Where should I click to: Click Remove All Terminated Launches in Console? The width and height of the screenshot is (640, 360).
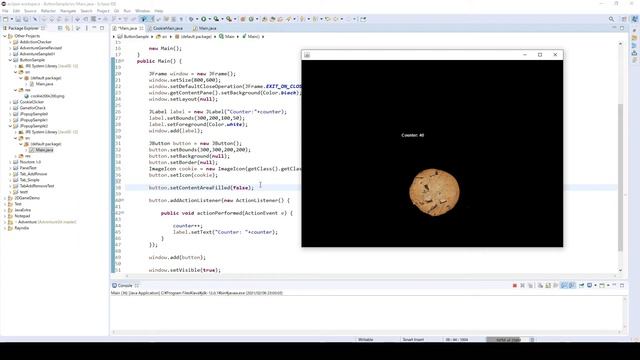[x=530, y=286]
